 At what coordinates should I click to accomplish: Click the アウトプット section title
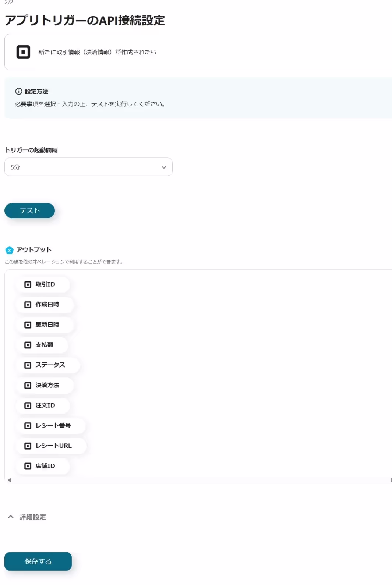34,250
